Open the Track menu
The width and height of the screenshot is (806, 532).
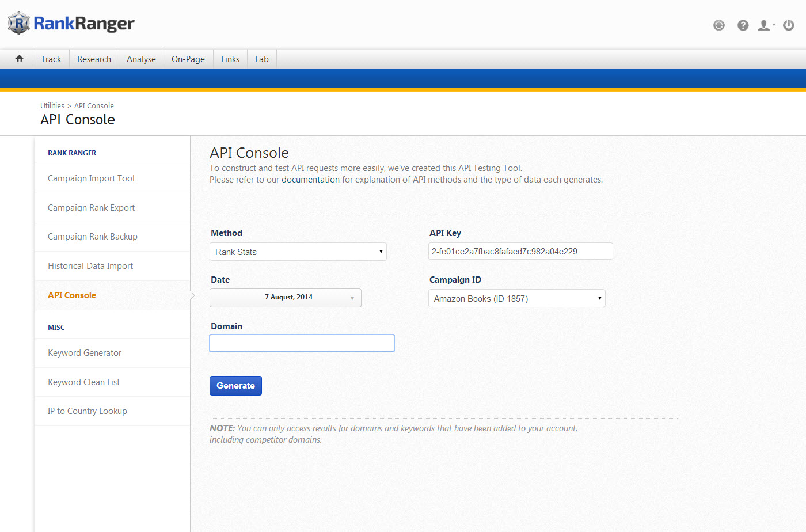pyautogui.click(x=51, y=59)
